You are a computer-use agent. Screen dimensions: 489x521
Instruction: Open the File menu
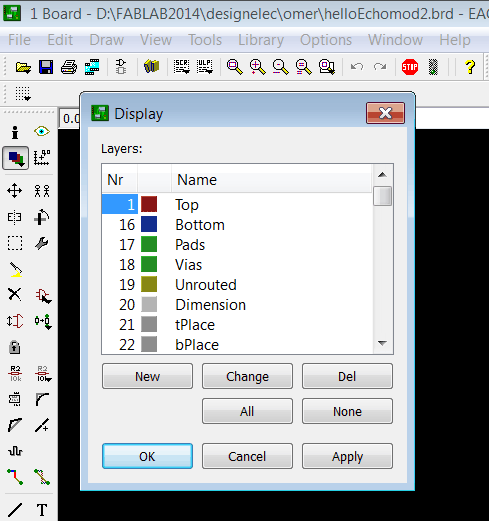coord(19,40)
